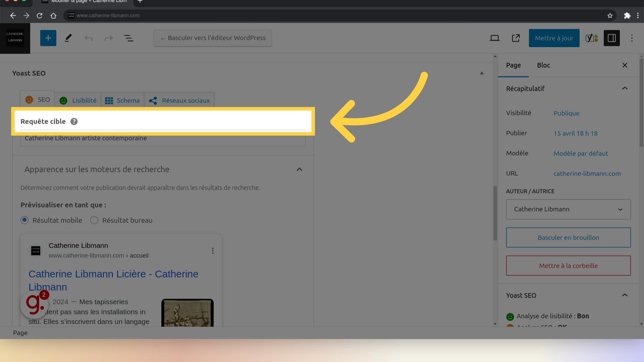644x362 pixels.
Task: Select the pencil Tools icon
Action: pos(68,38)
